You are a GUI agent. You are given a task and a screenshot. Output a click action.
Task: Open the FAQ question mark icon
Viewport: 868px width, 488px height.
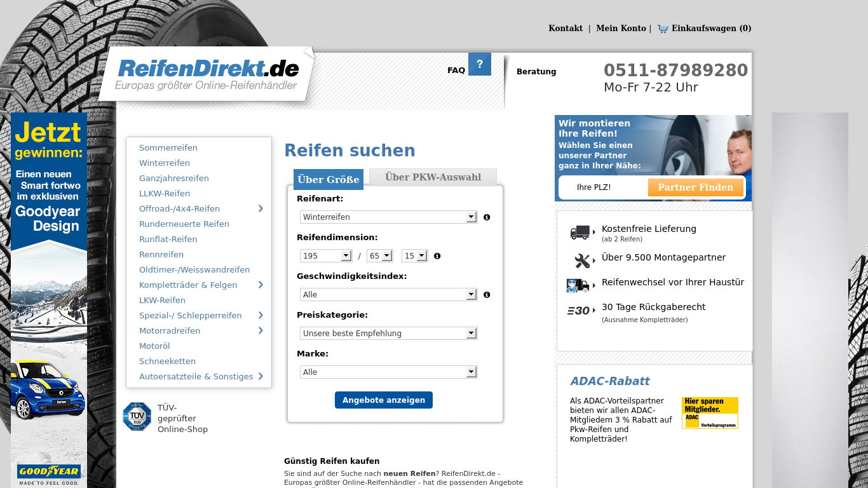point(481,64)
